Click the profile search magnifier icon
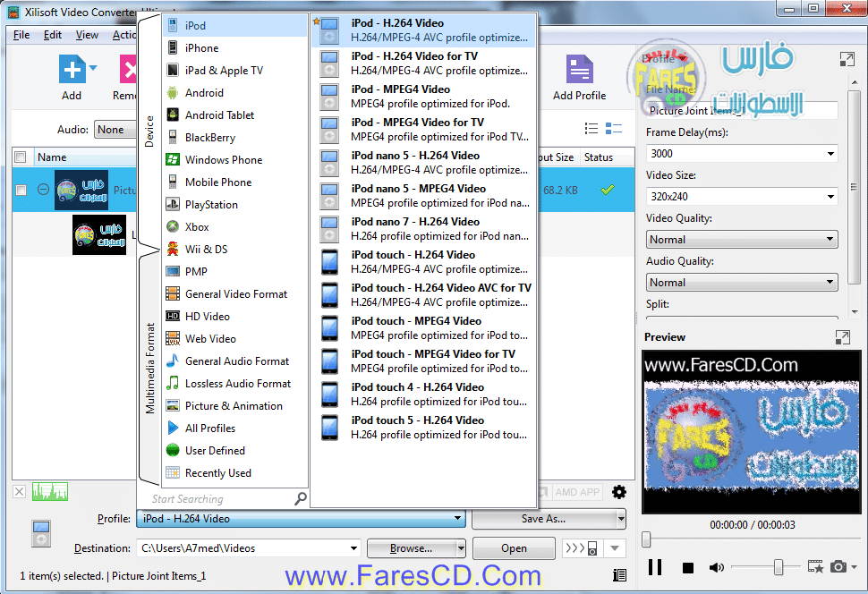 coord(300,499)
